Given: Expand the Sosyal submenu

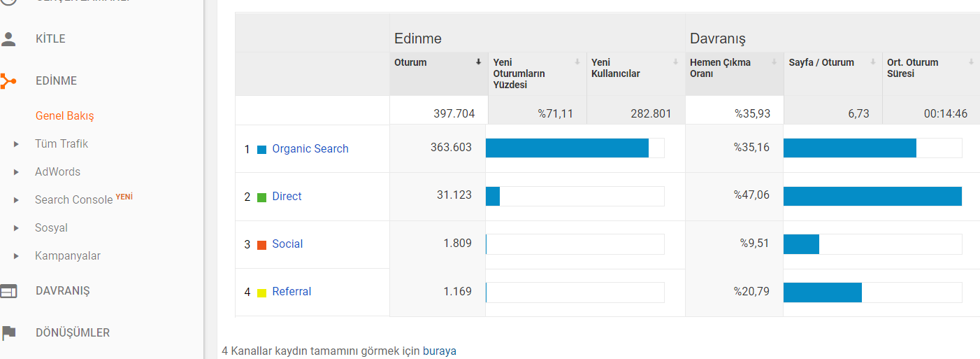Looking at the screenshot, I should (16, 228).
